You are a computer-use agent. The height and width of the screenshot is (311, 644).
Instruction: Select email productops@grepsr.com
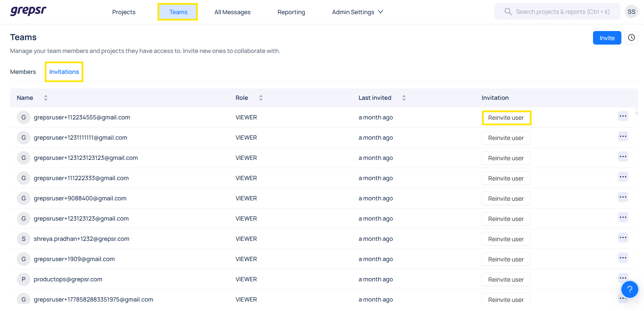click(68, 279)
